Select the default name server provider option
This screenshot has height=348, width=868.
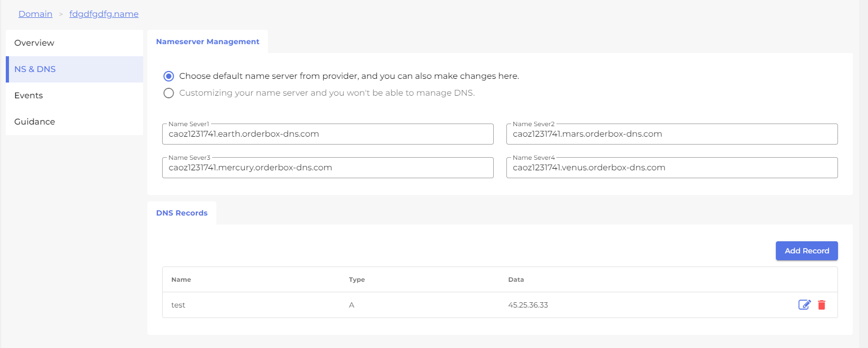(x=168, y=76)
